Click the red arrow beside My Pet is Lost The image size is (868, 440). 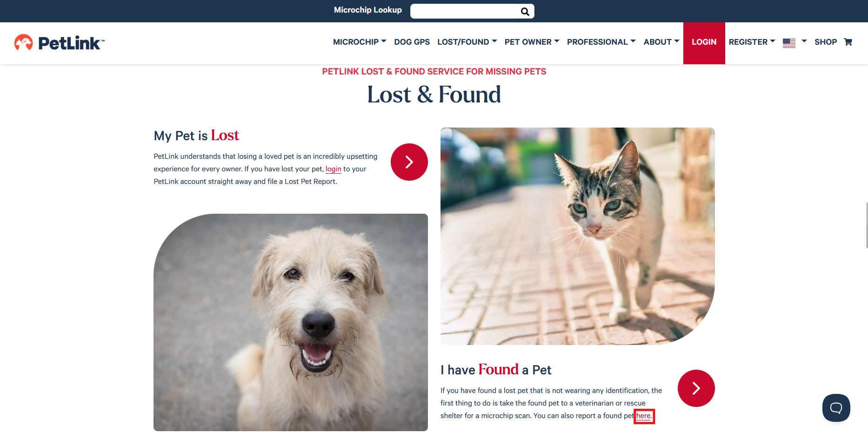[409, 162]
